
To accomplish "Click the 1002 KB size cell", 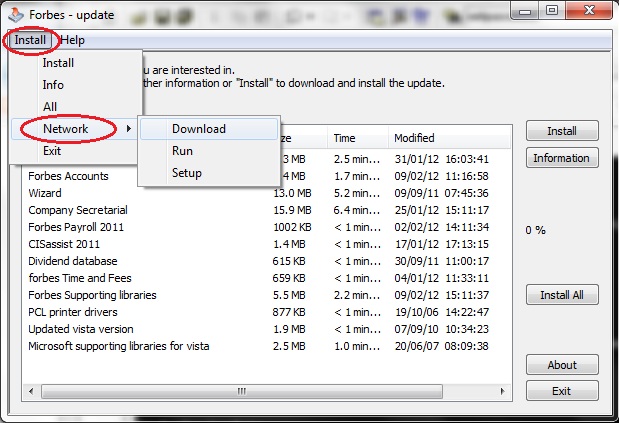I will pyautogui.click(x=292, y=227).
